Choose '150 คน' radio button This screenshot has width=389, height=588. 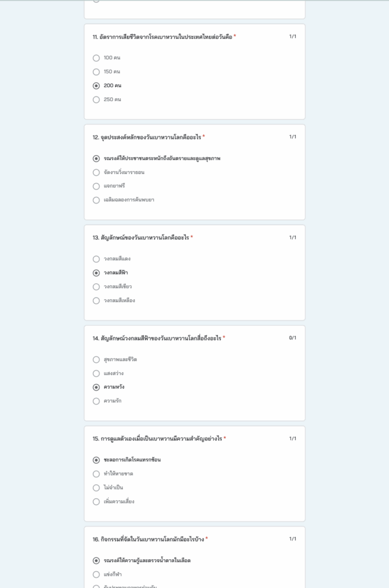96,72
